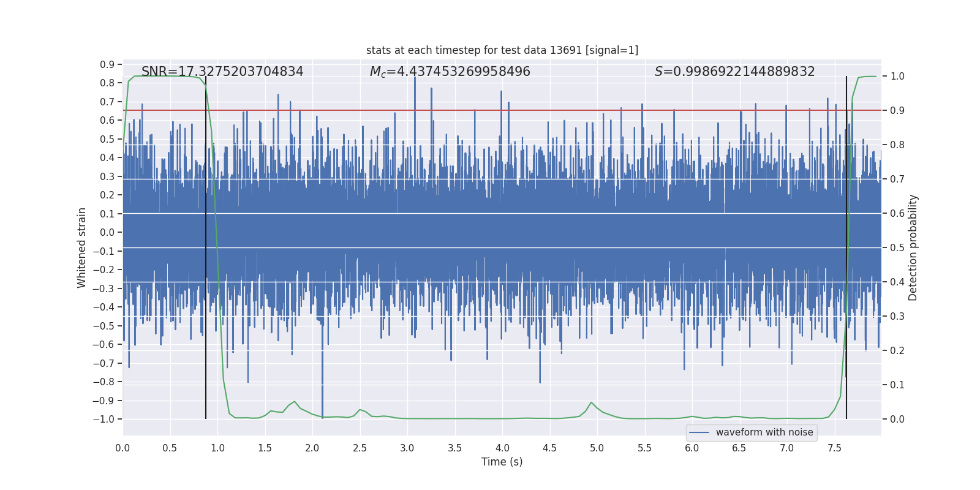Click the plot title mentioning test data 13691
The height and width of the screenshot is (490, 980).
click(x=502, y=50)
